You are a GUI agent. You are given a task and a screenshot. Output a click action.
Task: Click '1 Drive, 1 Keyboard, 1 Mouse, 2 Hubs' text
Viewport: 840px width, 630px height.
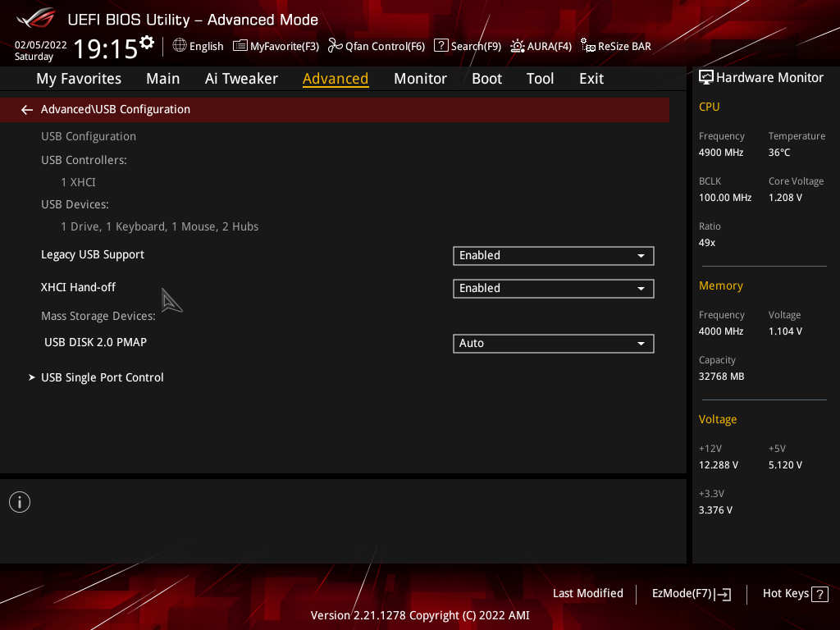(160, 226)
